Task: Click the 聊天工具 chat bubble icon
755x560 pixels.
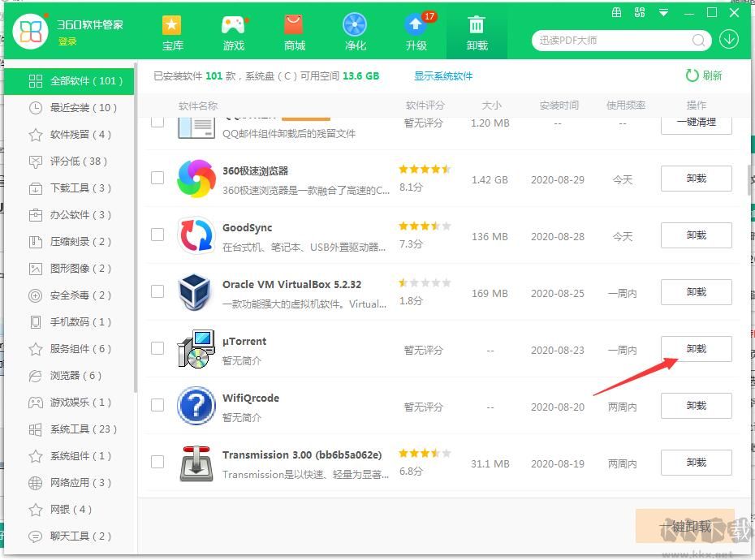Action: point(35,536)
